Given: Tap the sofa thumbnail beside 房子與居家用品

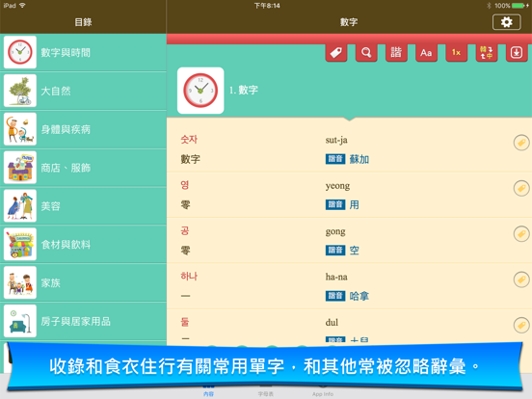Looking at the screenshot, I should click(20, 321).
